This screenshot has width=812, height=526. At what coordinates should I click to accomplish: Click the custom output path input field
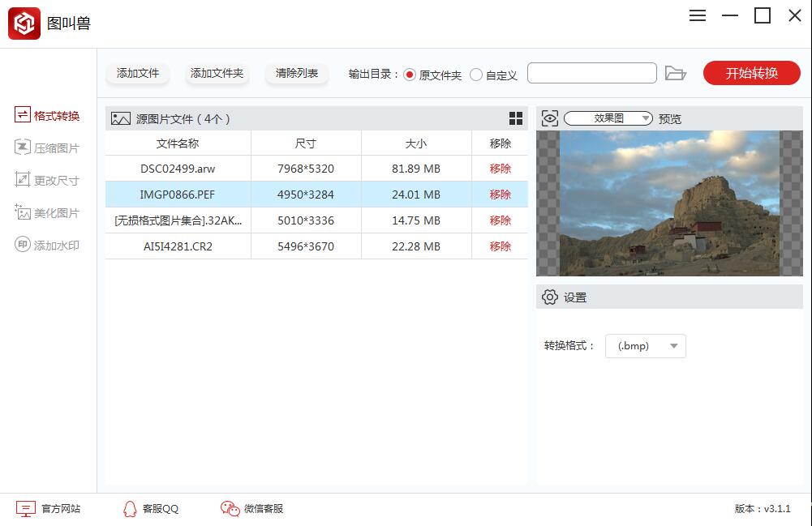[591, 72]
